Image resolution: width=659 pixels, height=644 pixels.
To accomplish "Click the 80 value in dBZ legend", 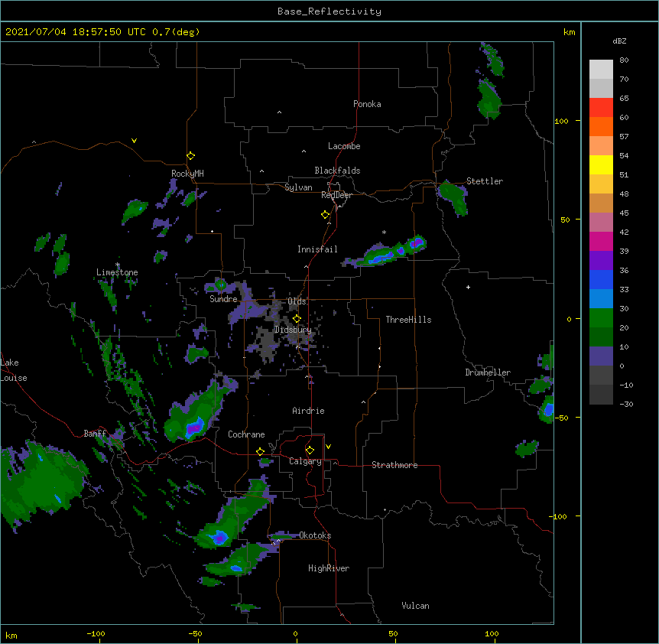I will tap(624, 60).
